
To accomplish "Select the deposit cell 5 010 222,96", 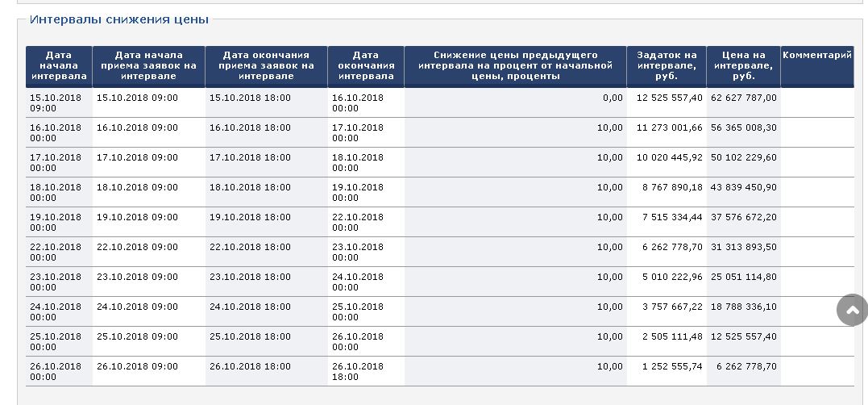I will point(672,277).
